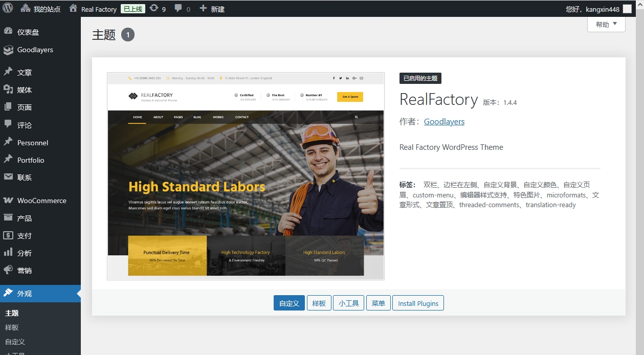Open 仪表盘 dashboard gauge icon
Viewport: 644px width, 355px height.
[x=8, y=32]
